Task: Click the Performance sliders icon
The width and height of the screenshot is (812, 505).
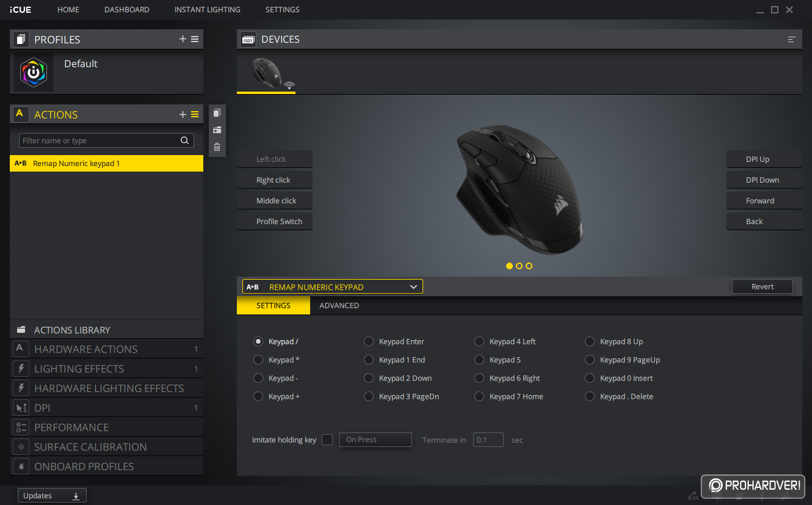Action: [x=20, y=427]
